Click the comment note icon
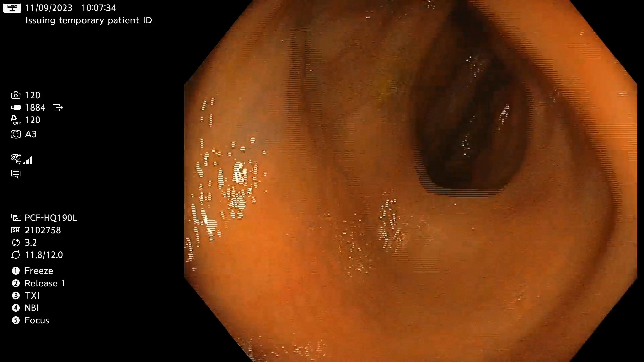The image size is (644, 362). pos(16,174)
